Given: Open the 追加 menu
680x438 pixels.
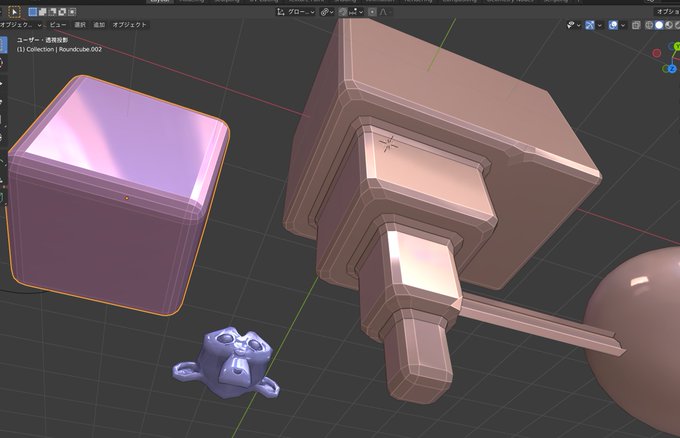Looking at the screenshot, I should (99, 25).
